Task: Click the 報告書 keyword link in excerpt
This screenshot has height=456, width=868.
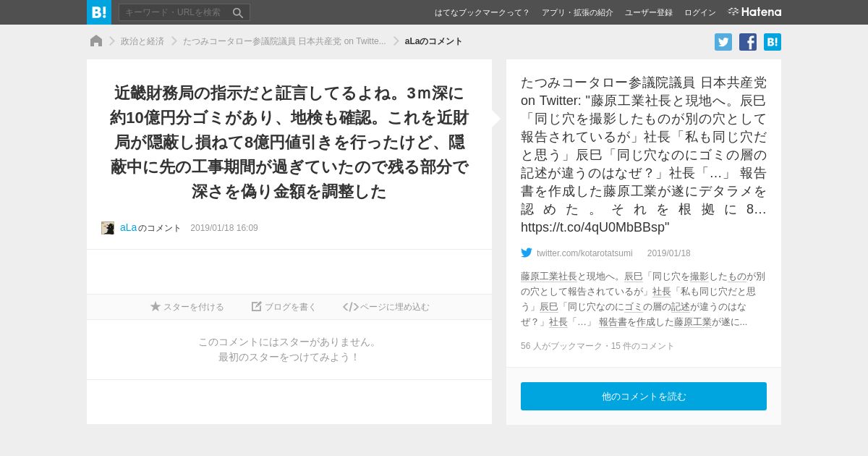Action: click(x=613, y=322)
